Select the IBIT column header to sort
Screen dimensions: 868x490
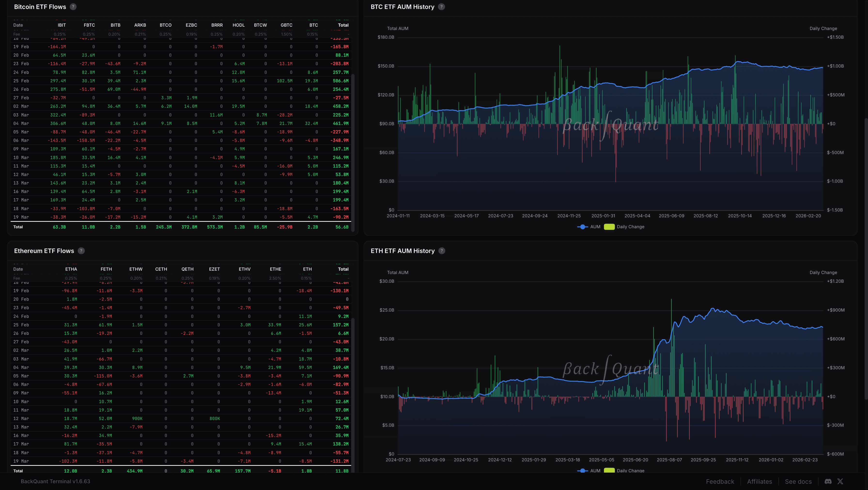tap(62, 25)
